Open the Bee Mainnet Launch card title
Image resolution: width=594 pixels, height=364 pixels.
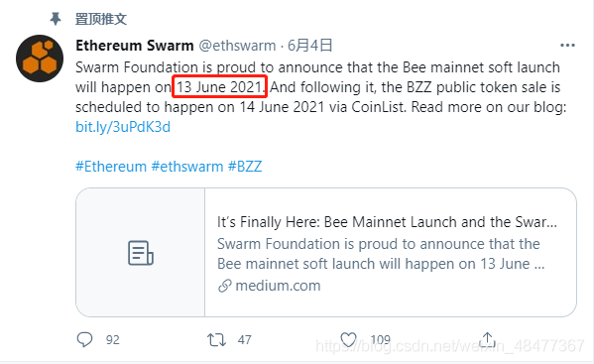[387, 222]
